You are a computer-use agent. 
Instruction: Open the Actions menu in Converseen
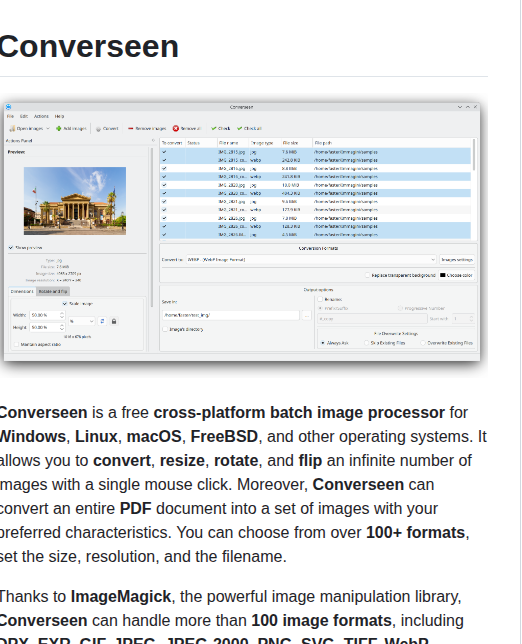coord(41,116)
